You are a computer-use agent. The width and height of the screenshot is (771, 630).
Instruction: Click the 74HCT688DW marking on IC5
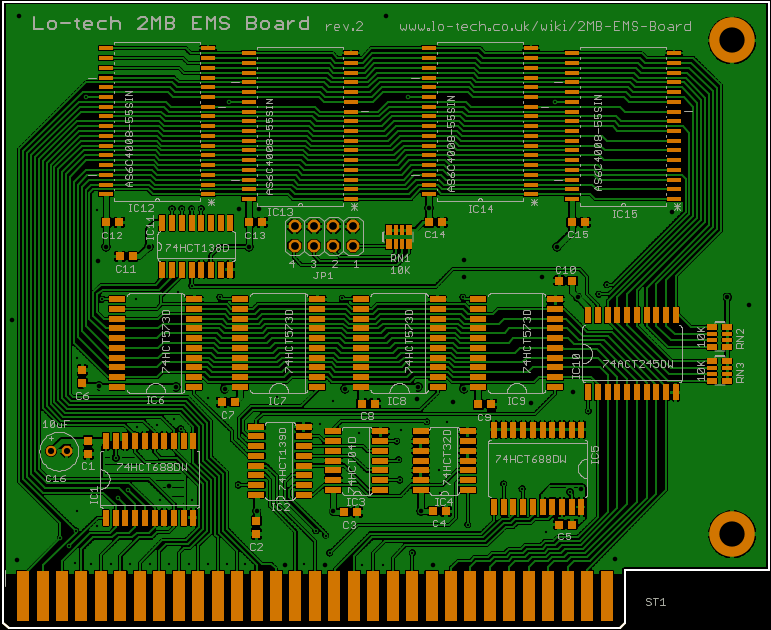(x=531, y=459)
